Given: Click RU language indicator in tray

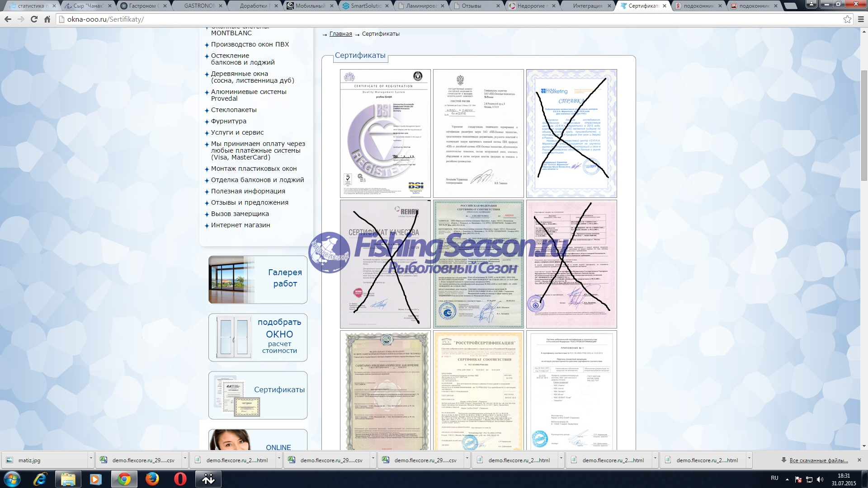Looking at the screenshot, I should click(774, 478).
